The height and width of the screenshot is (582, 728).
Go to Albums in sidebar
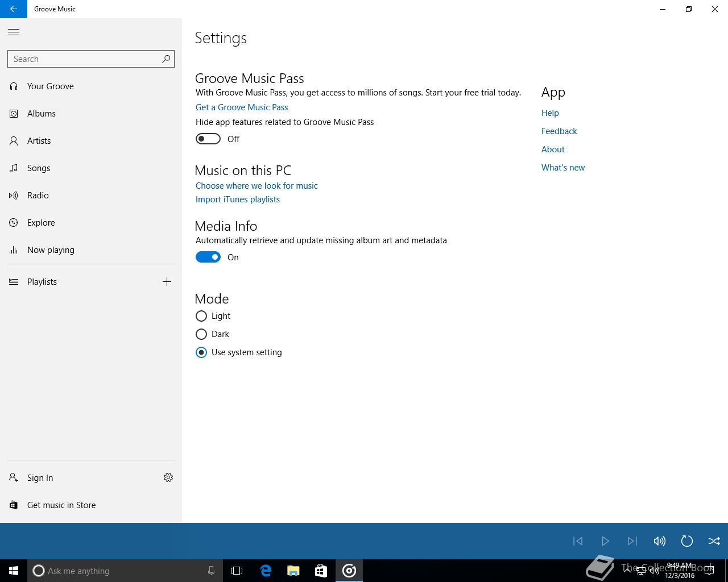click(91, 114)
